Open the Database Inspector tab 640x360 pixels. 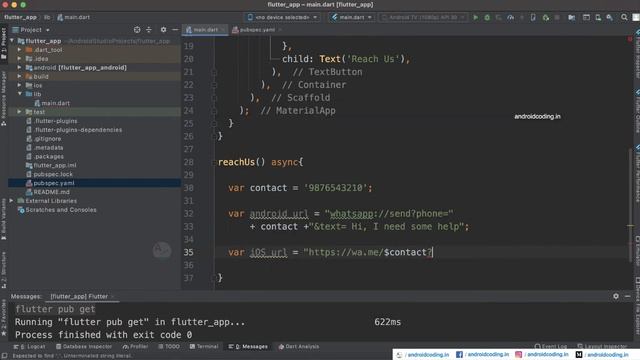click(84, 347)
